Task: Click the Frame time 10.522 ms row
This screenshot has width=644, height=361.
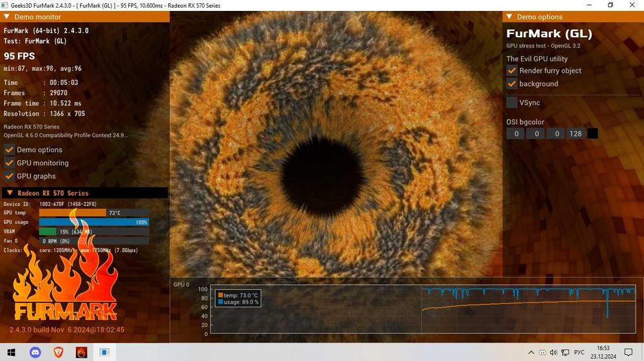Action: (x=43, y=104)
